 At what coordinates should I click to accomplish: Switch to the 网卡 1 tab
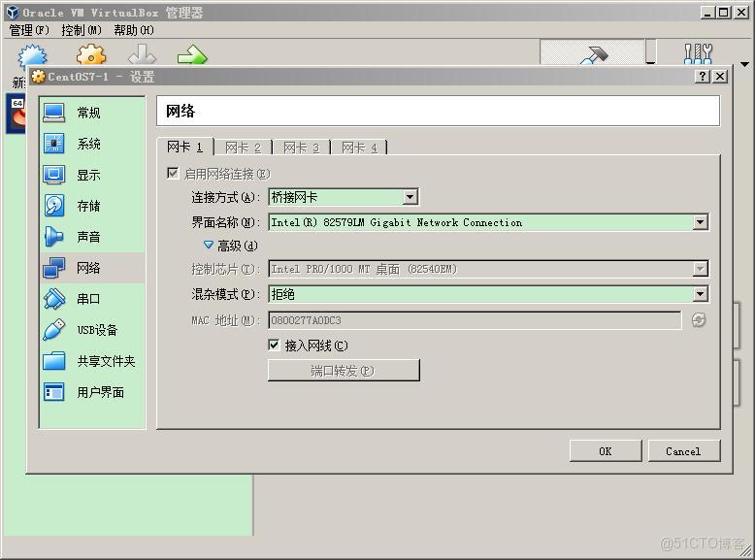(184, 147)
